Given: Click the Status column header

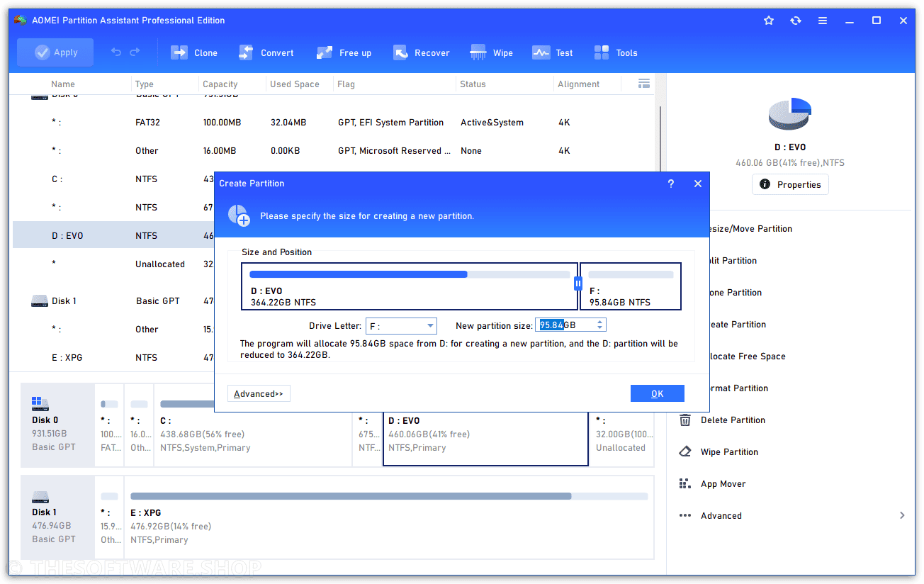Looking at the screenshot, I should 473,84.
